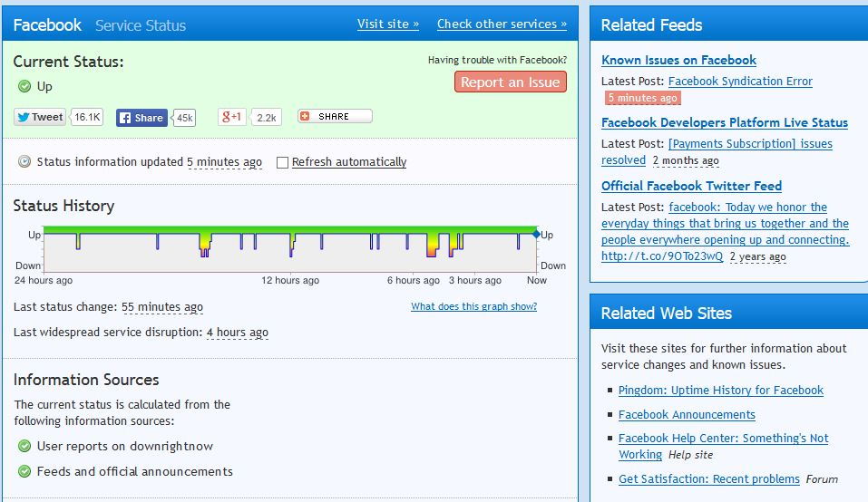Image resolution: width=868 pixels, height=502 pixels.
Task: Click the Information Sources heading
Action: tap(86, 380)
